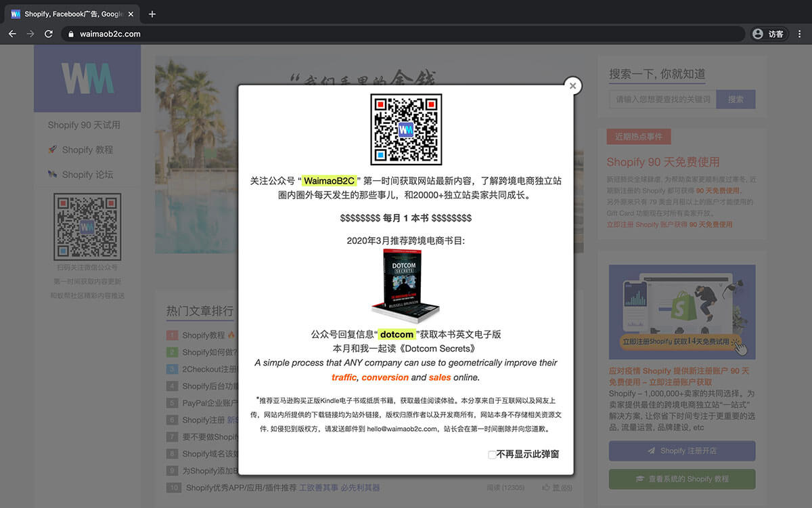Click 工欲善其事 必先利其器 link
812x508 pixels.
340,487
